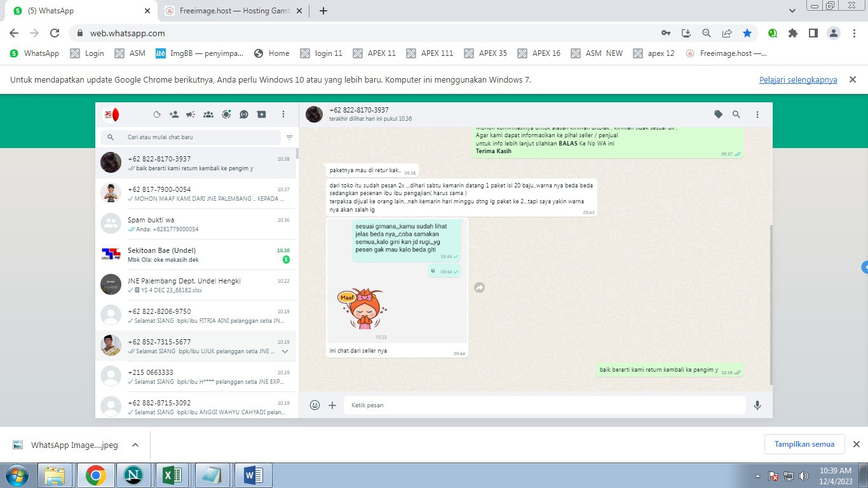868x488 pixels.
Task: Open Excel from the taskbar
Action: point(173,475)
